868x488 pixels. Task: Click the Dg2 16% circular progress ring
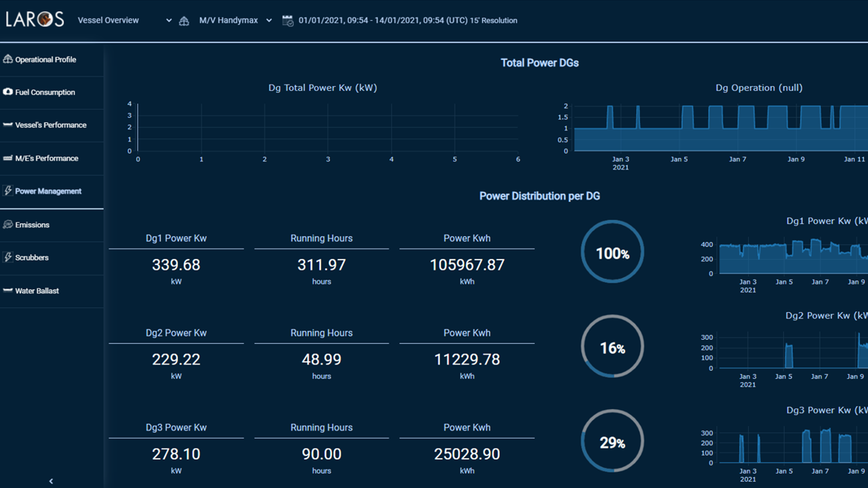612,346
